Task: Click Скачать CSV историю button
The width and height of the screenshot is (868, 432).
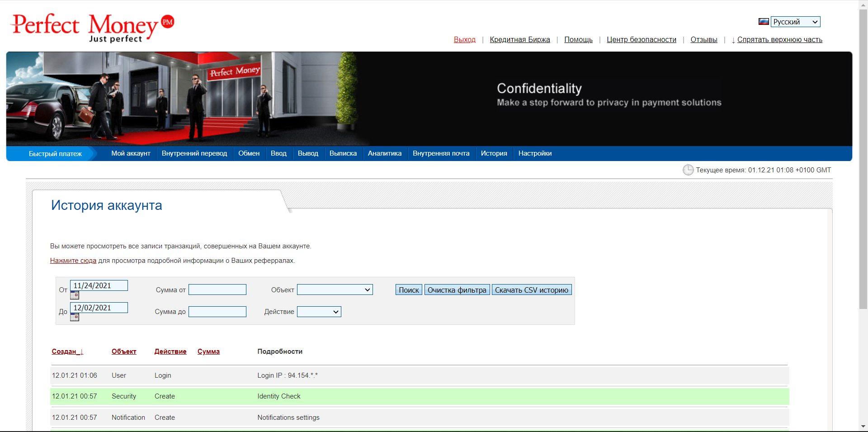Action: (x=532, y=290)
